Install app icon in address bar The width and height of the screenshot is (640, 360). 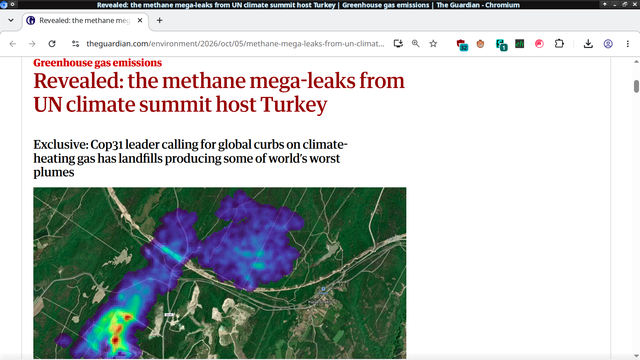[398, 44]
